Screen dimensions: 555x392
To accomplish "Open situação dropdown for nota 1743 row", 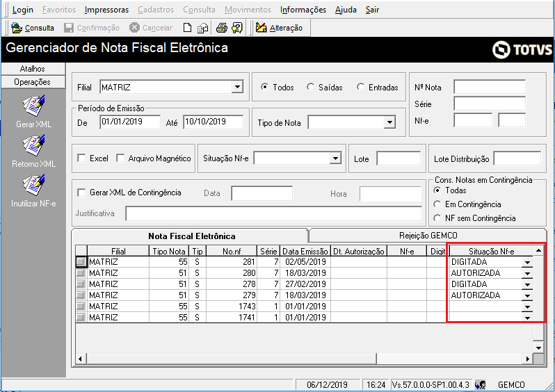I will point(527,307).
